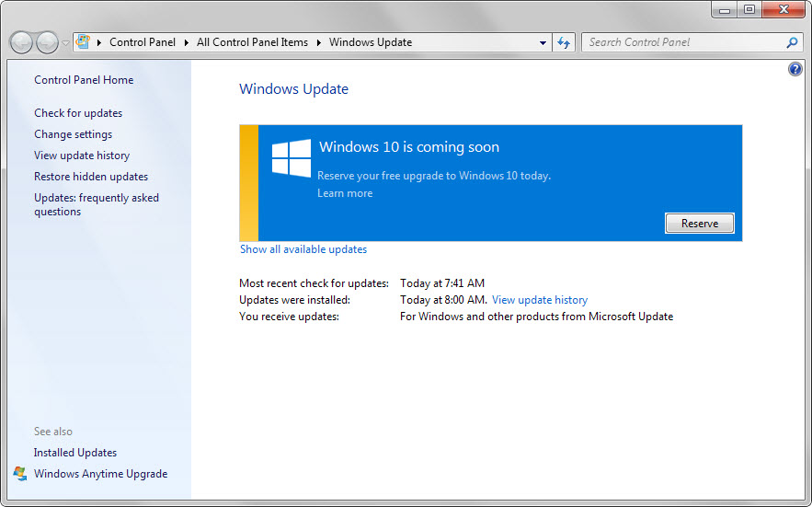The width and height of the screenshot is (812, 507).
Task: Click 'Today at 7:41 AM' check time
Action: tap(442, 283)
